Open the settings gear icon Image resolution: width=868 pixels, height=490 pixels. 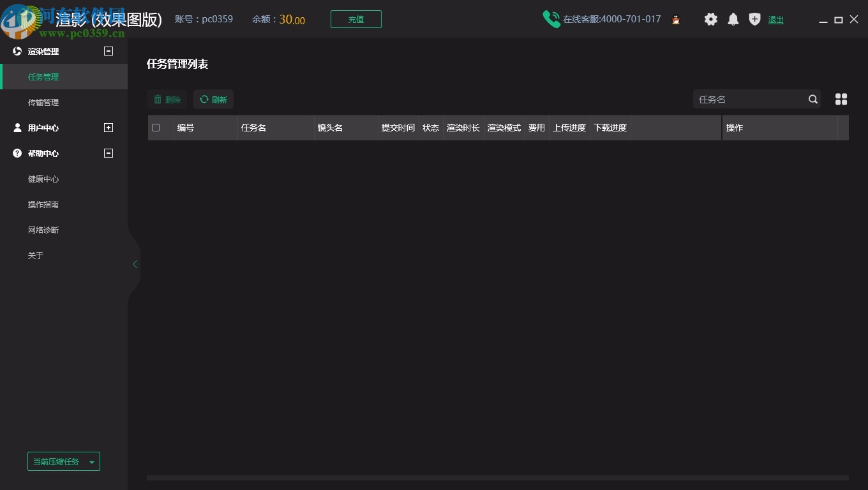pos(711,19)
